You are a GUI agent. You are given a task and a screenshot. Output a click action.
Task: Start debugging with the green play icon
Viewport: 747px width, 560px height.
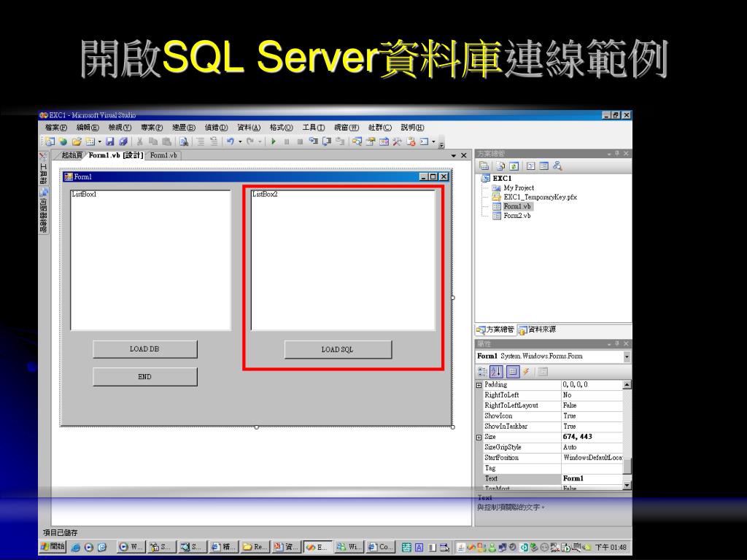(x=274, y=141)
